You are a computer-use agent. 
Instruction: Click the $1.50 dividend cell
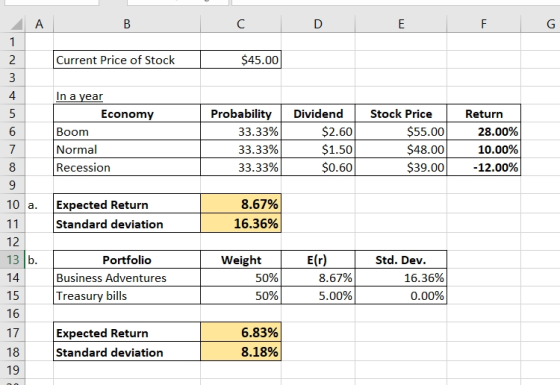tap(318, 149)
